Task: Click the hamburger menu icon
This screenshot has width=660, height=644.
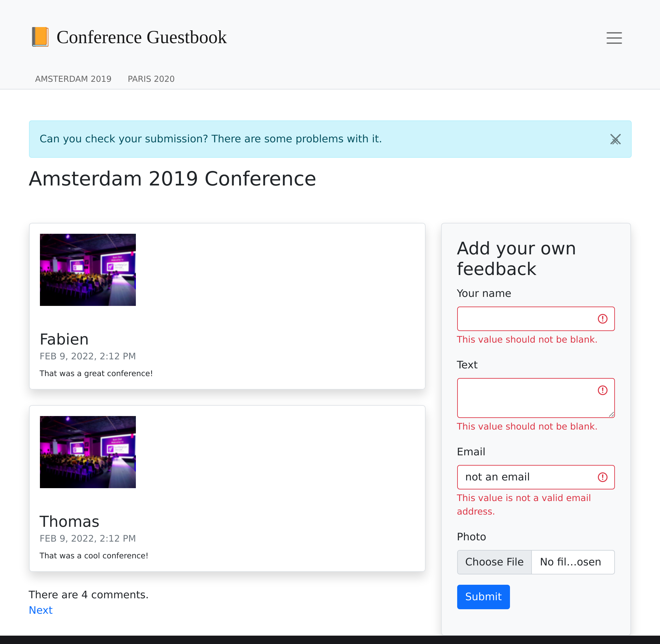Action: 613,38
